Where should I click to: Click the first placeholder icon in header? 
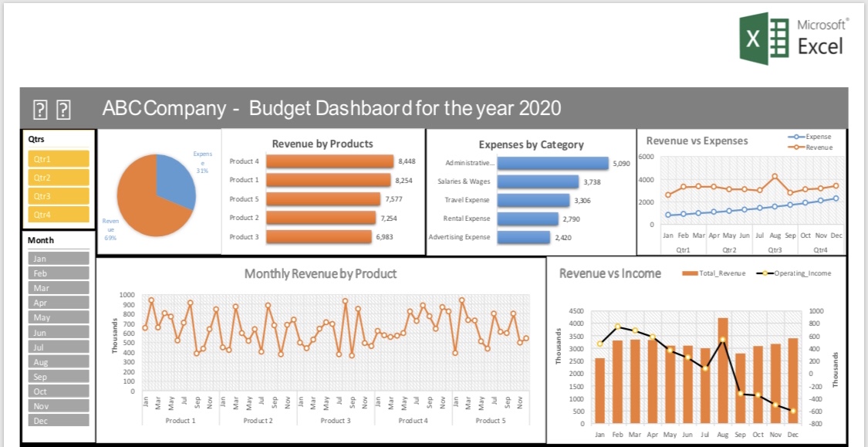tap(40, 110)
